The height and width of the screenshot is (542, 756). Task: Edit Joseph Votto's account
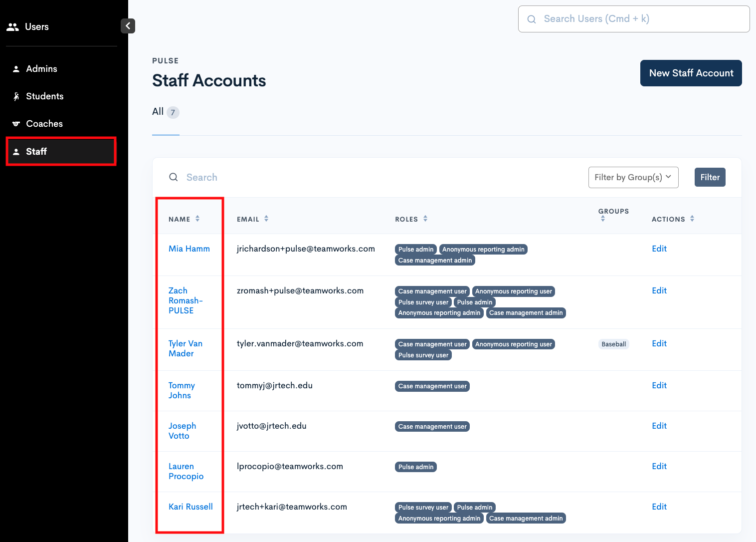(x=659, y=426)
